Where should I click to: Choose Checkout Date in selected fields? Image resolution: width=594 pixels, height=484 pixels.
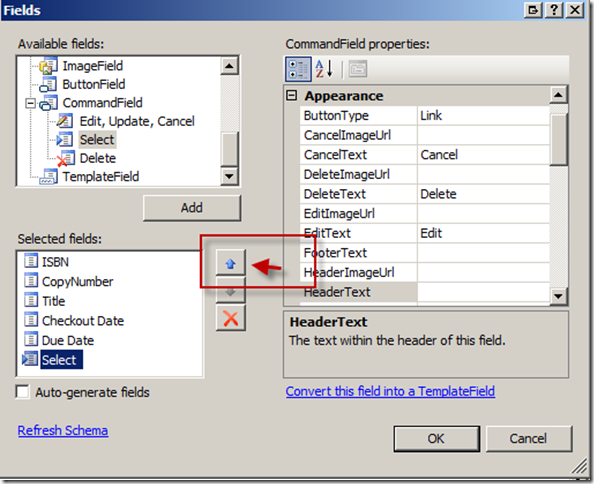click(x=83, y=321)
